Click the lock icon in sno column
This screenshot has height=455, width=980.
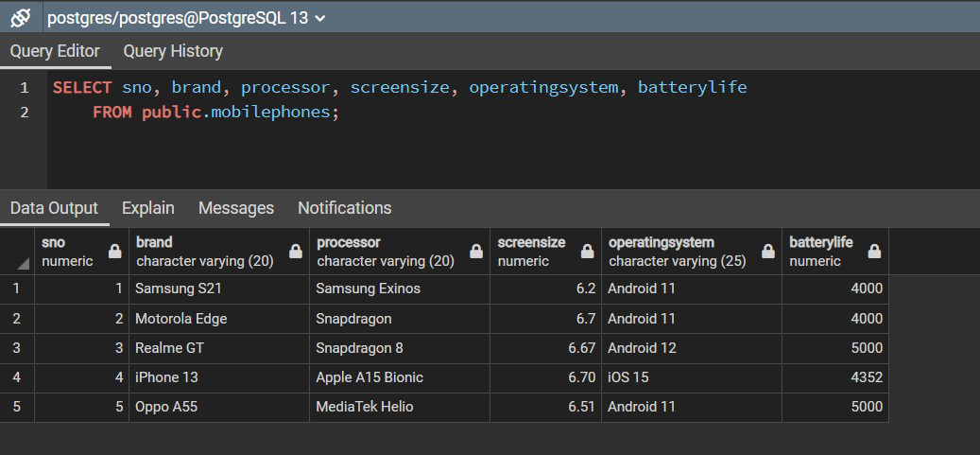115,252
